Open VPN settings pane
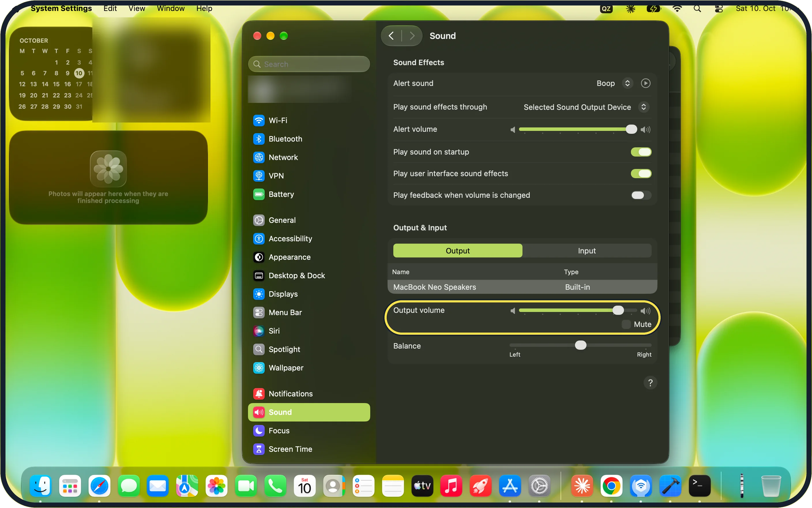Image resolution: width=812 pixels, height=508 pixels. 309,176
